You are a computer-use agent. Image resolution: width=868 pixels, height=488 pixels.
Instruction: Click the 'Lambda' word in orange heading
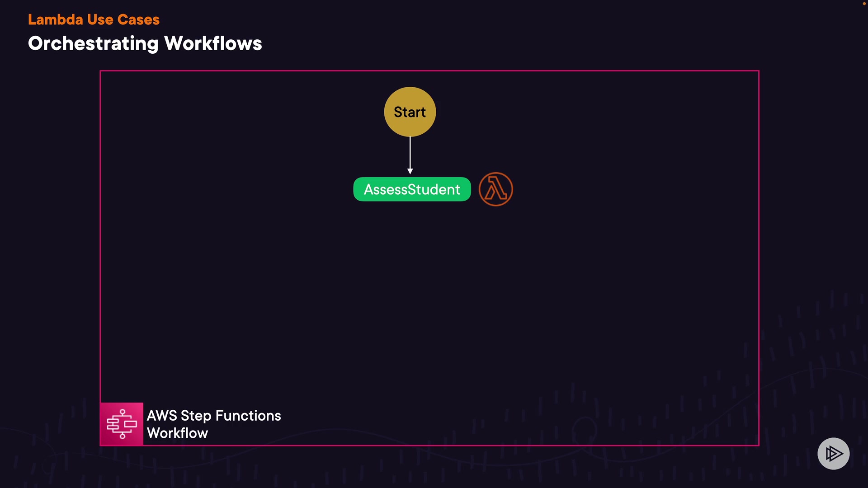coord(55,19)
